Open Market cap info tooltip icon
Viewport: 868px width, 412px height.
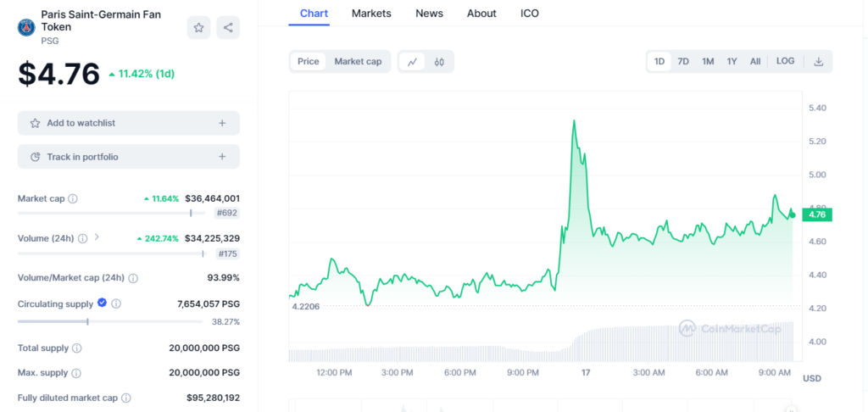pyautogui.click(x=73, y=198)
